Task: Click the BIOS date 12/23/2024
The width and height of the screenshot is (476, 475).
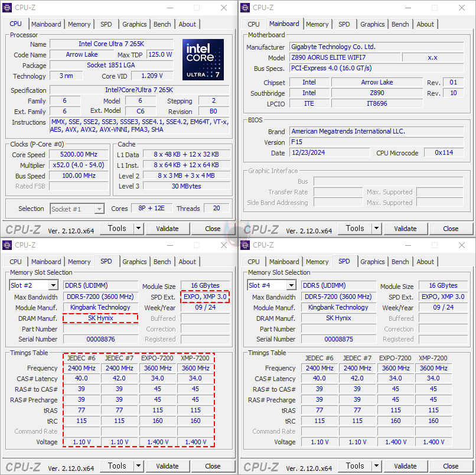Action: tap(330, 152)
